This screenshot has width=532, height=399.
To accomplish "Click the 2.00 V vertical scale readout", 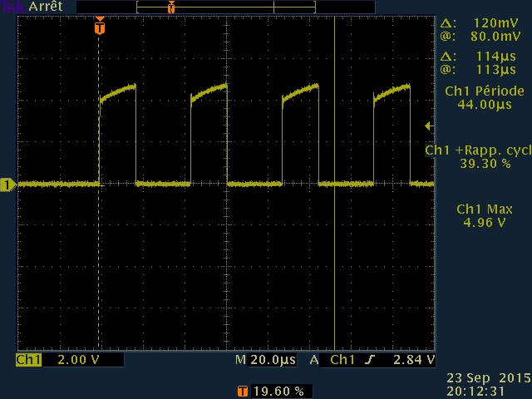I will [x=78, y=360].
